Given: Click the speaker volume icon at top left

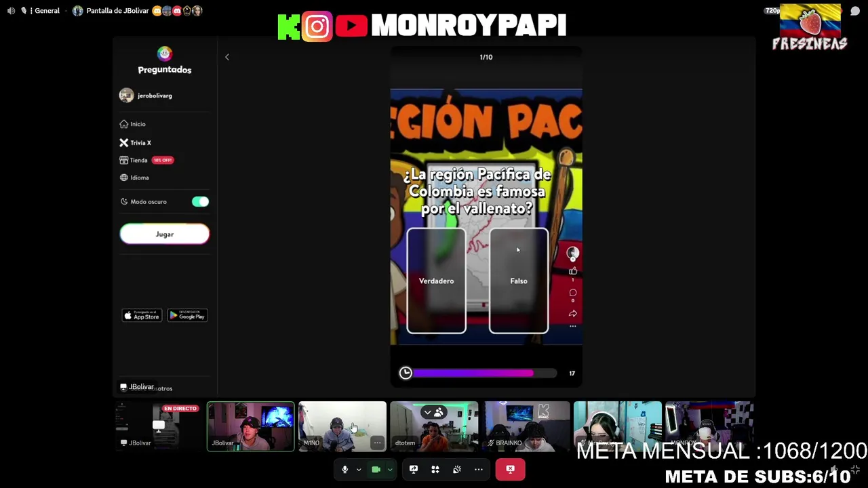Looking at the screenshot, I should pos(11,11).
